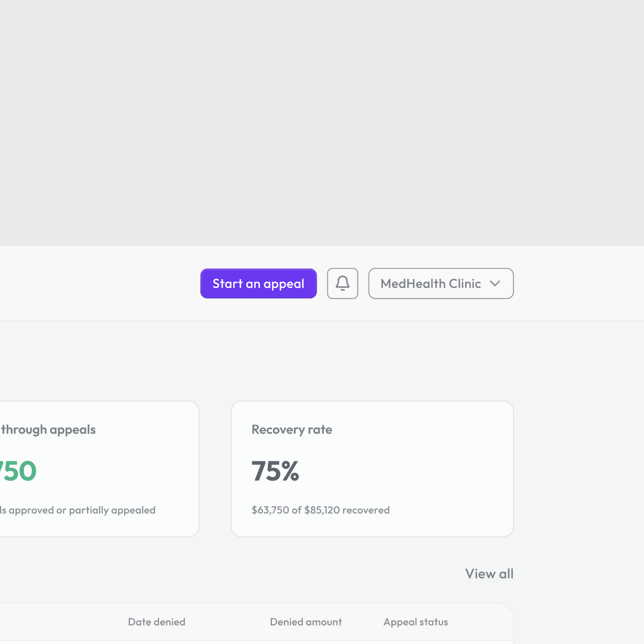Click the word appeal on the purple button
Screen dimensions: 644x644
coord(284,284)
